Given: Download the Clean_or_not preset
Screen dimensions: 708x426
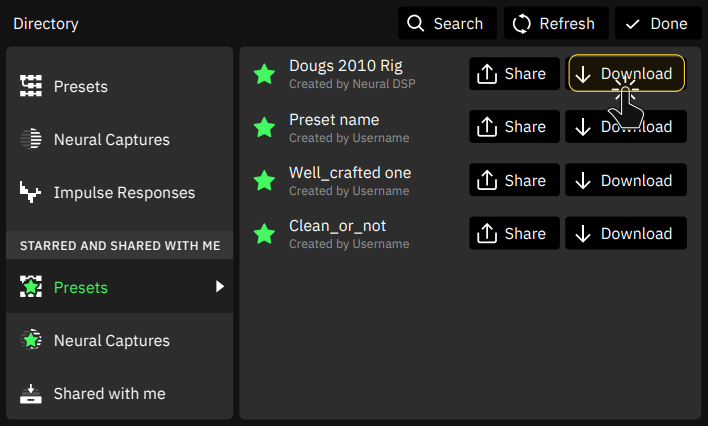Looking at the screenshot, I should coord(626,233).
